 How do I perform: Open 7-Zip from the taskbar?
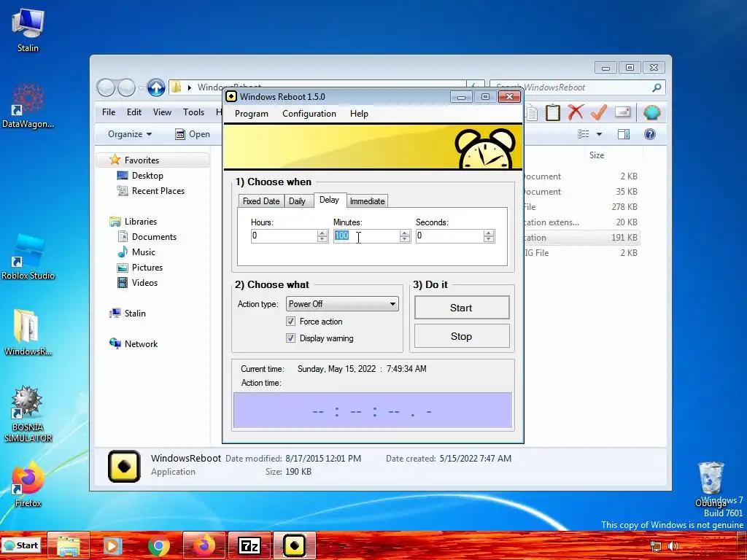tap(249, 545)
